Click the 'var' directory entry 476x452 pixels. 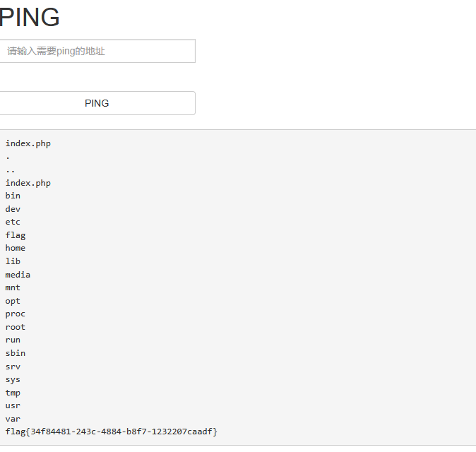click(13, 419)
